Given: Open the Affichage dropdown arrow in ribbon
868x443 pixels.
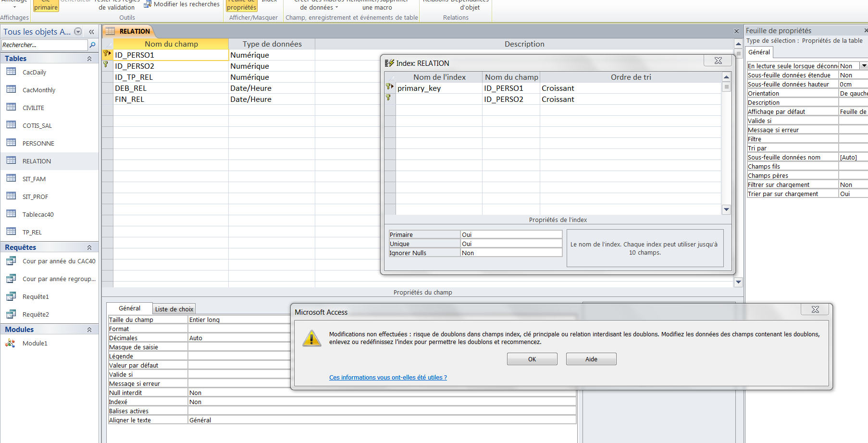Looking at the screenshot, I should [x=14, y=7].
